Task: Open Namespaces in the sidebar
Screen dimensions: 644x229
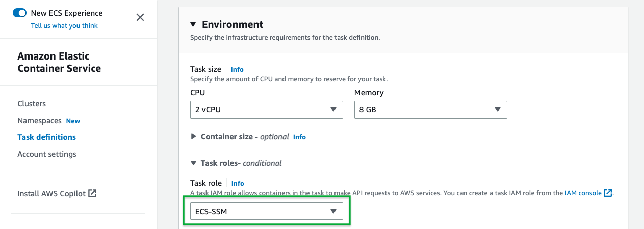Action: point(39,121)
